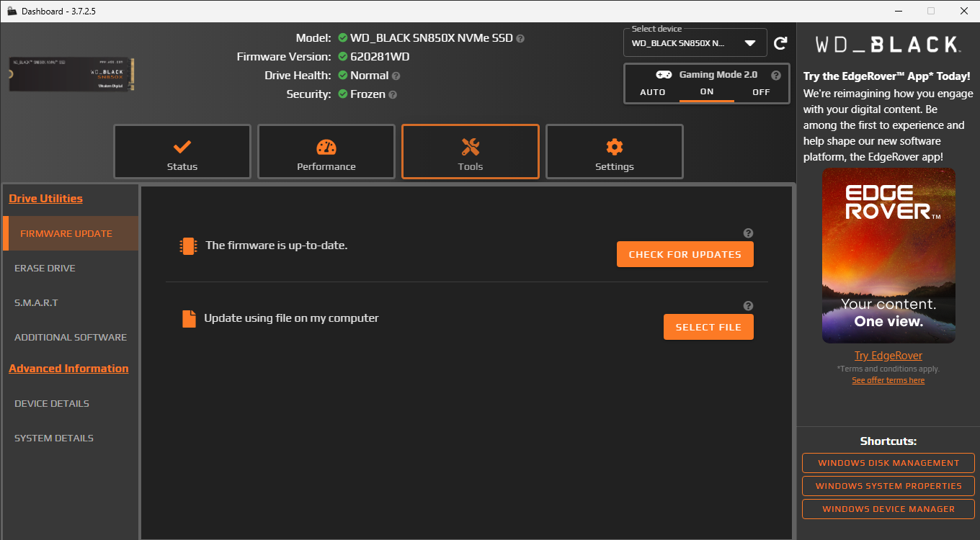
Task: Select the Tools tab
Action: click(471, 152)
